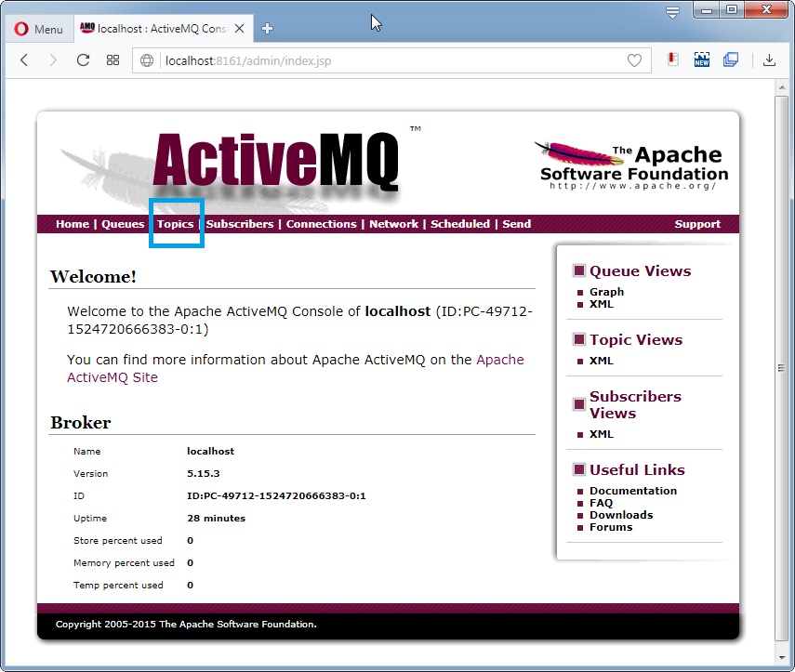Maximize the Opera window
Viewport: 795px width, 672px height.
tap(731, 9)
